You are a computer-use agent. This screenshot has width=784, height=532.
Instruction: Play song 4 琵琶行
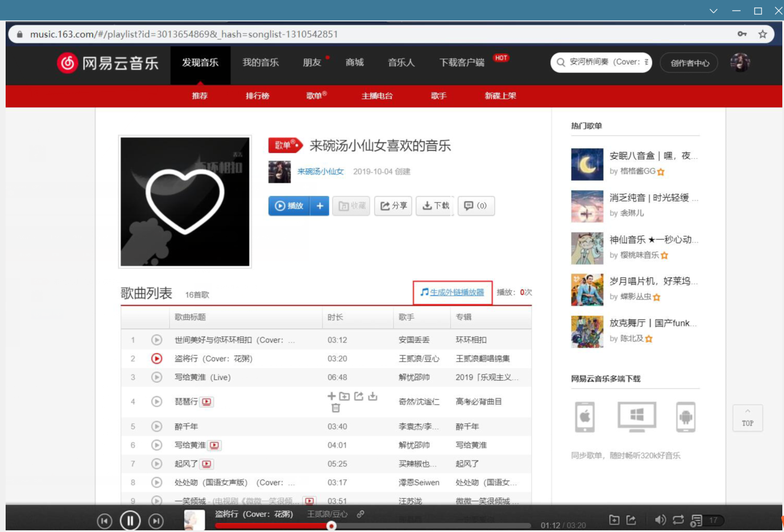(x=157, y=401)
